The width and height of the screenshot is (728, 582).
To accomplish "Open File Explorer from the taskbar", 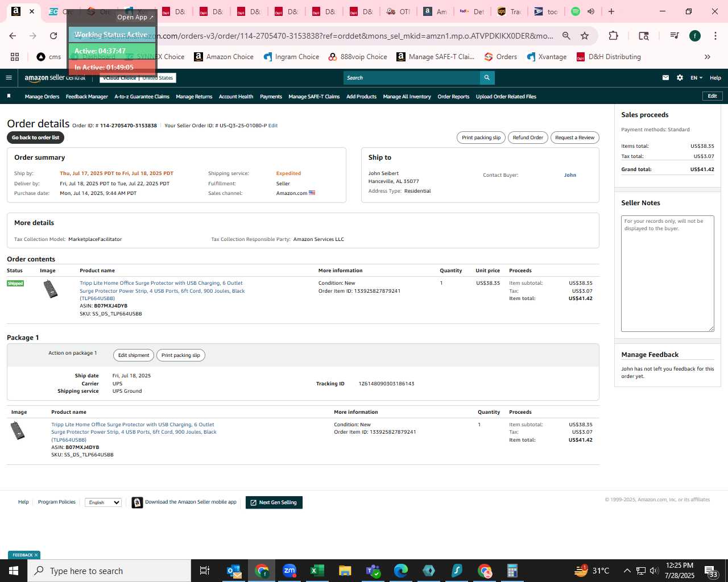I will click(x=345, y=571).
